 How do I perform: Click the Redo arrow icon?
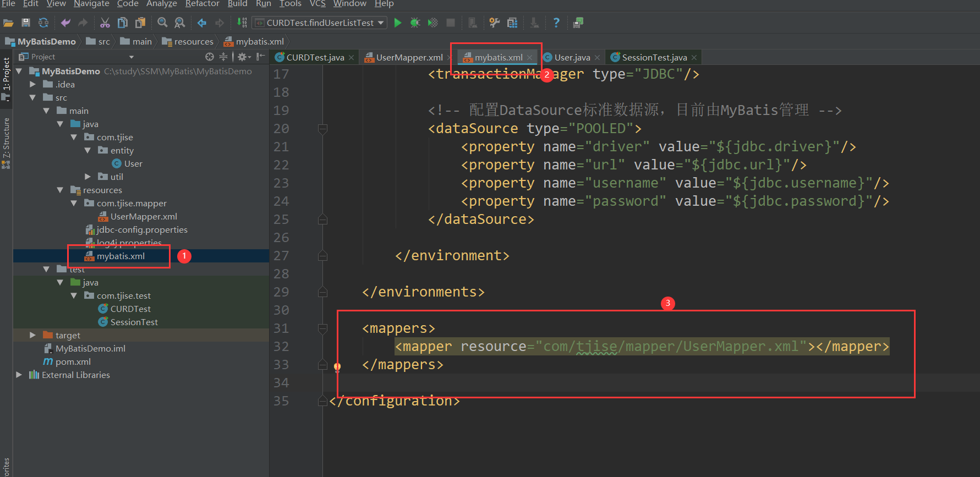(83, 23)
